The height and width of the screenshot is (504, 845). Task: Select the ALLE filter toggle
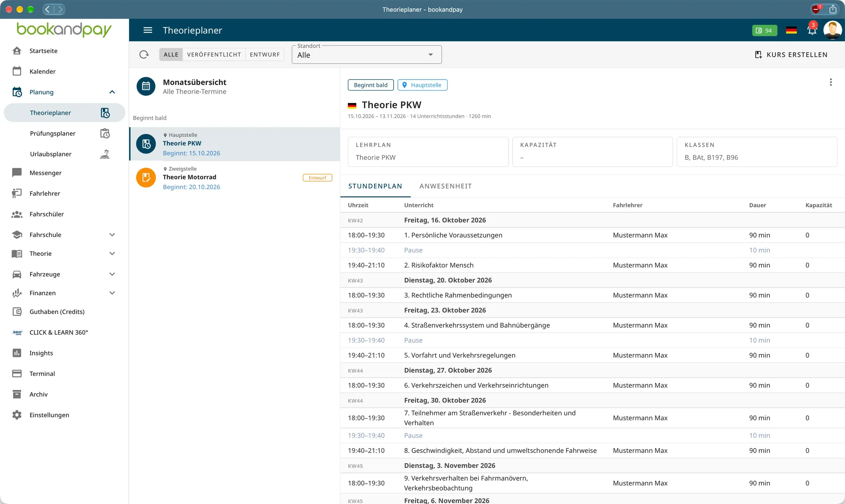click(171, 55)
